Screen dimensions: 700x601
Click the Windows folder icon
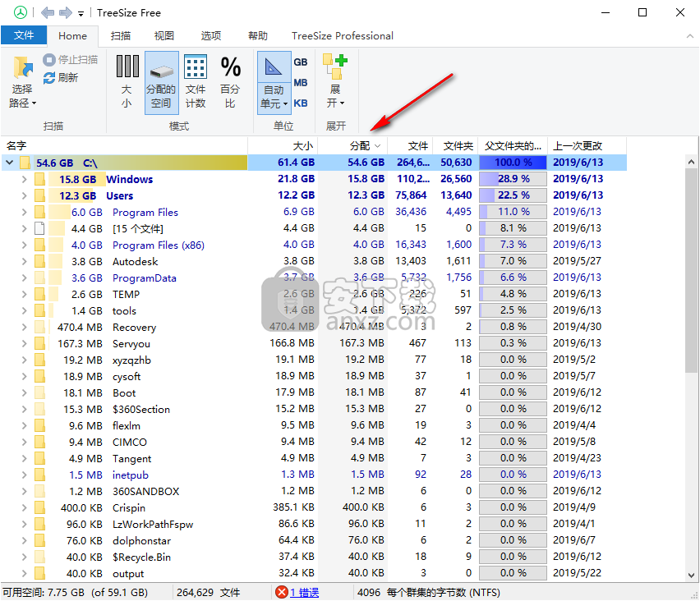tap(39, 179)
